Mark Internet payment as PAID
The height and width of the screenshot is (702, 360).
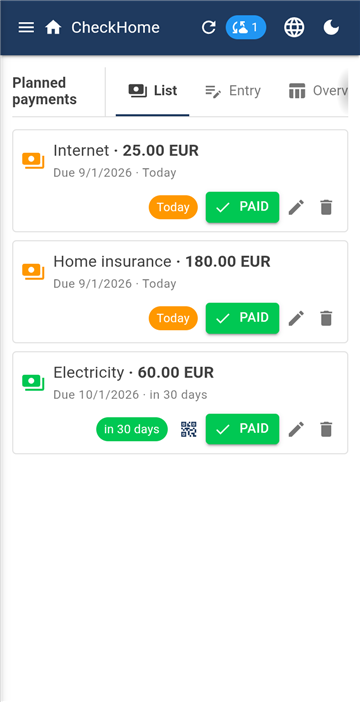242,207
